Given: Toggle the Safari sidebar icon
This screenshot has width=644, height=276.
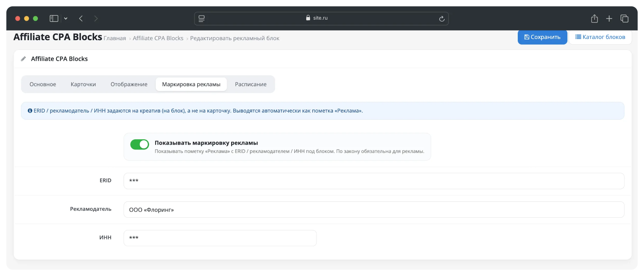Looking at the screenshot, I should pyautogui.click(x=54, y=18).
